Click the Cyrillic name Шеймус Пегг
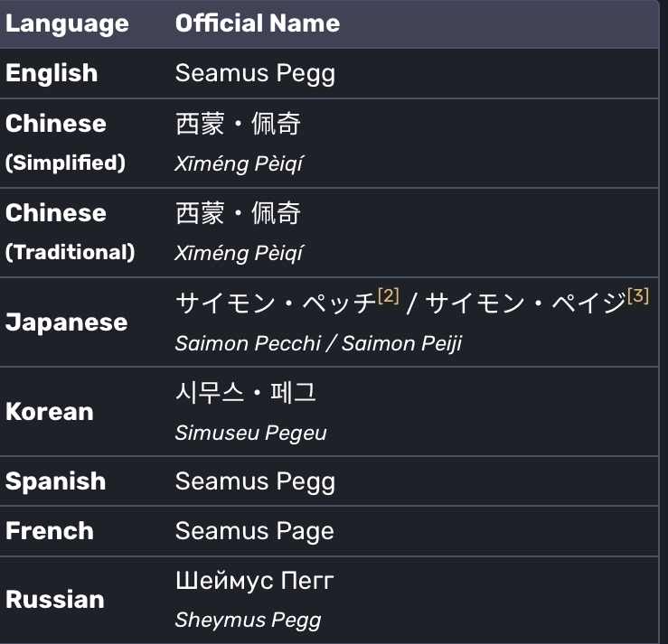The height and width of the screenshot is (644, 668). tap(255, 581)
